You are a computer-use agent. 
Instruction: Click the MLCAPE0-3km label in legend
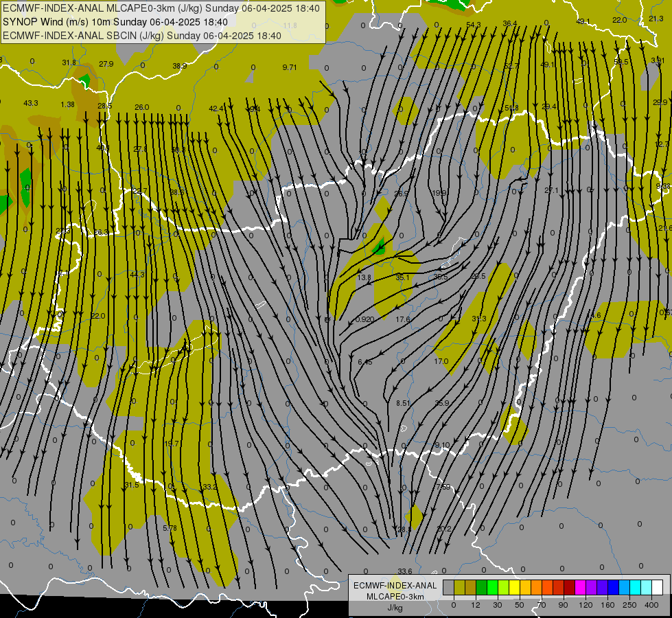click(x=395, y=597)
